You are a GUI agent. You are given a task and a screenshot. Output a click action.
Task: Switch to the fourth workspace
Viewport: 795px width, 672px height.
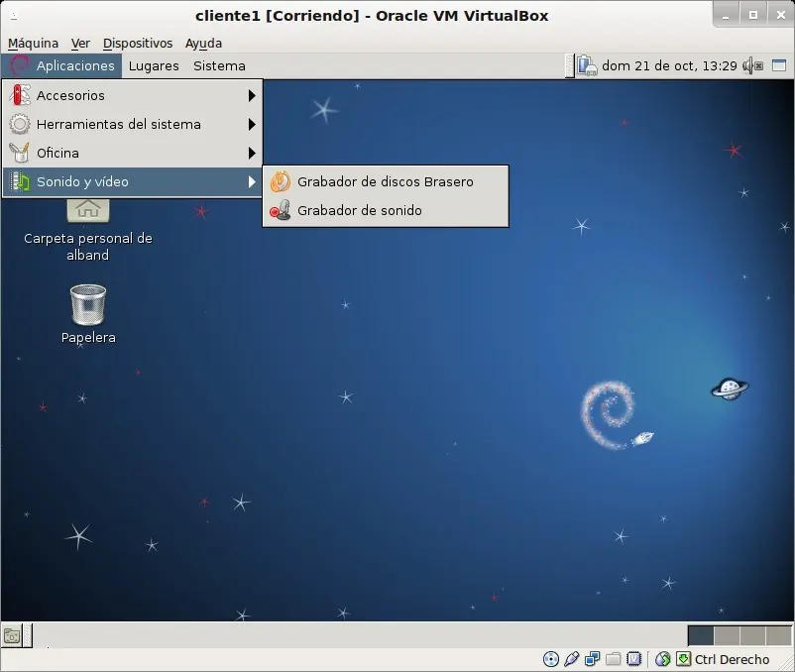[x=779, y=635]
